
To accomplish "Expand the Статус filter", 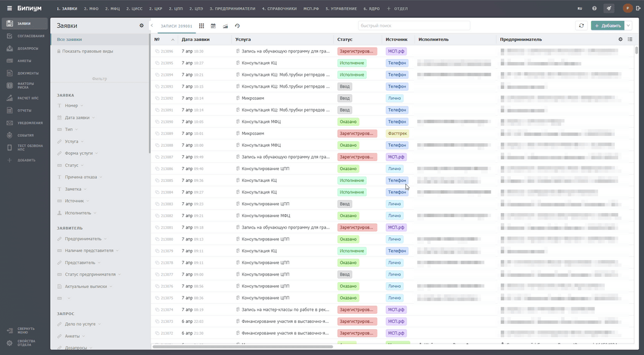I will [x=72, y=165].
